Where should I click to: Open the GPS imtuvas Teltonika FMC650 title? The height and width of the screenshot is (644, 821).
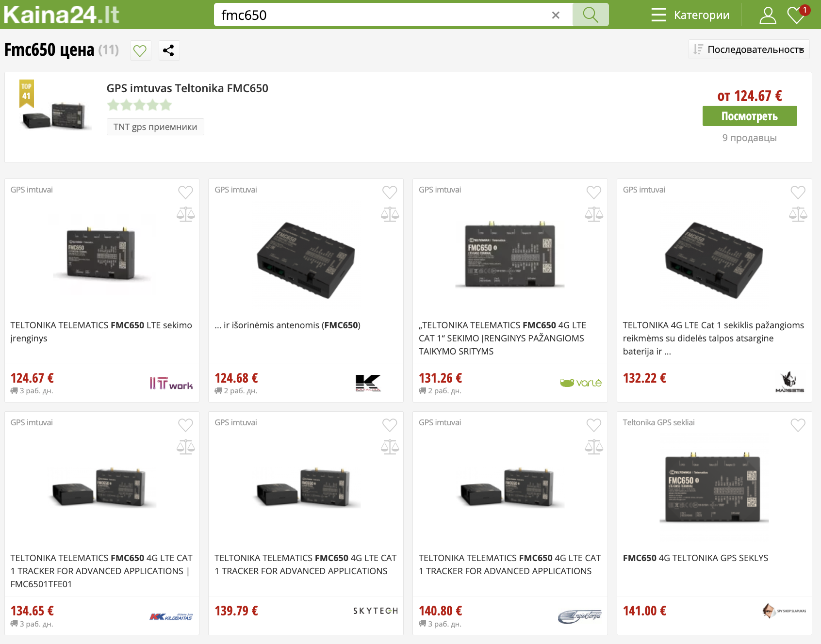(187, 88)
